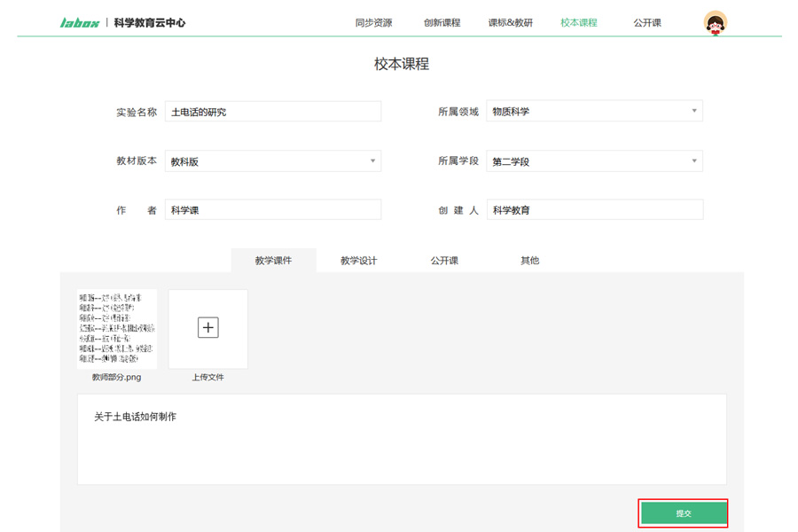Click the labox logo
Screen dimensions: 798x532
coord(80,23)
